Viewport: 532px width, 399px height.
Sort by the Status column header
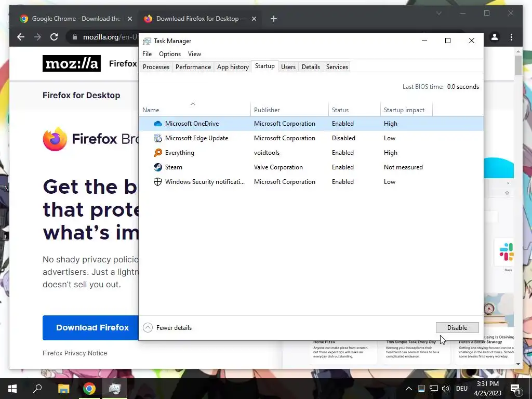coord(354,110)
